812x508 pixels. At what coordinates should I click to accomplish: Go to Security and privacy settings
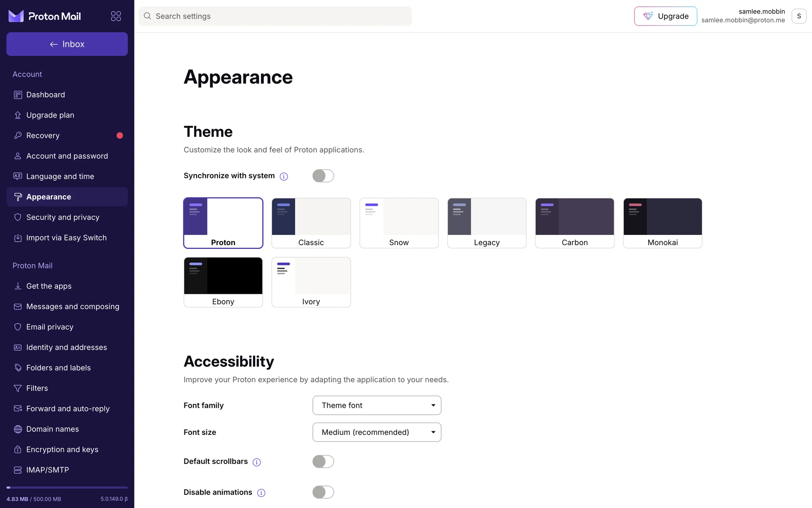click(63, 217)
